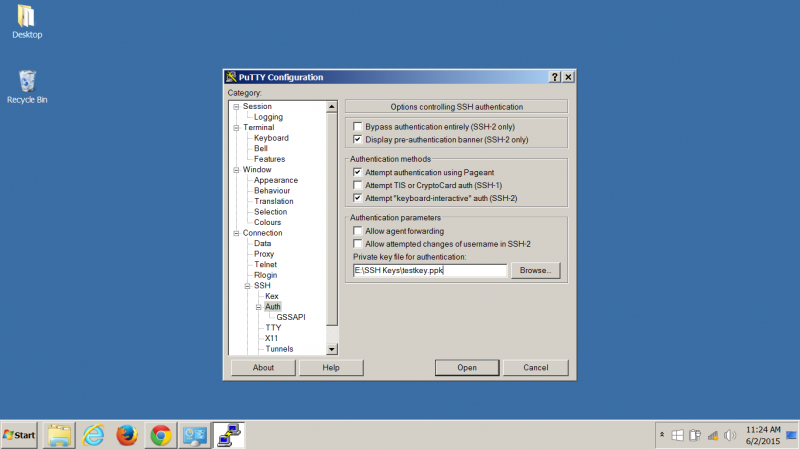
Task: Click the network signal tray icon
Action: click(713, 435)
